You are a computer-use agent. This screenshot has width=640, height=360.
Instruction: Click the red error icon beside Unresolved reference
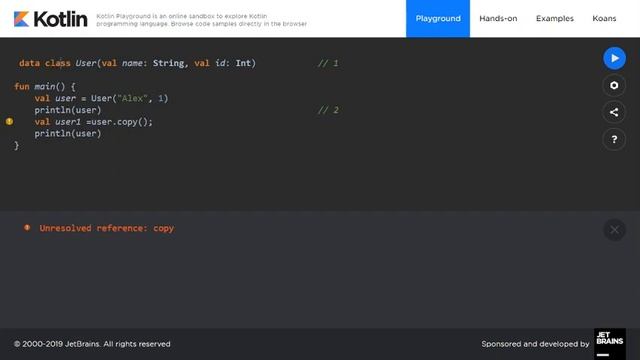27,228
